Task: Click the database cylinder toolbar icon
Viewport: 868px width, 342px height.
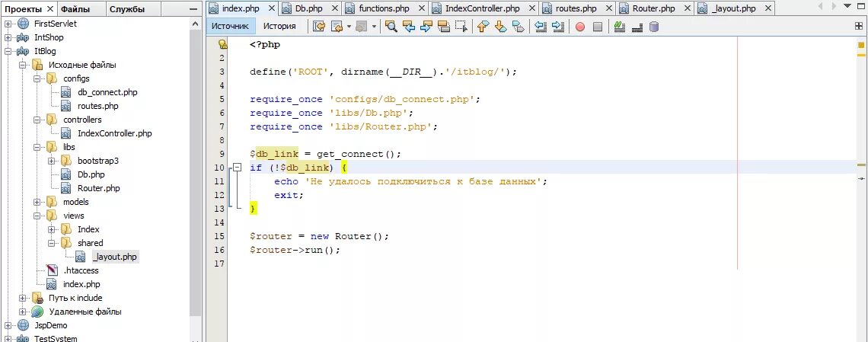Action: click(x=654, y=26)
